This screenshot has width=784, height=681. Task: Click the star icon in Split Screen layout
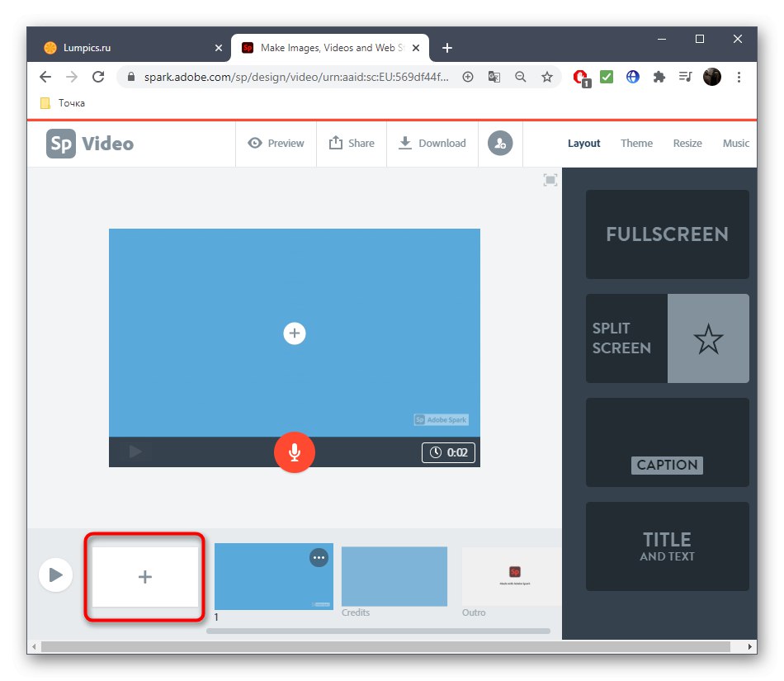click(708, 338)
